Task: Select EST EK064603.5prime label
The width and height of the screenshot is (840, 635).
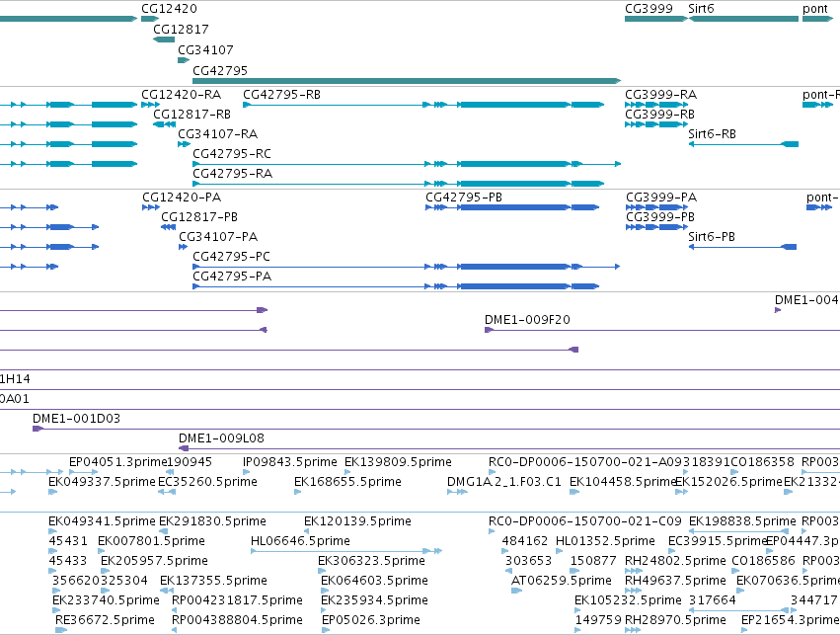Action: click(x=374, y=581)
